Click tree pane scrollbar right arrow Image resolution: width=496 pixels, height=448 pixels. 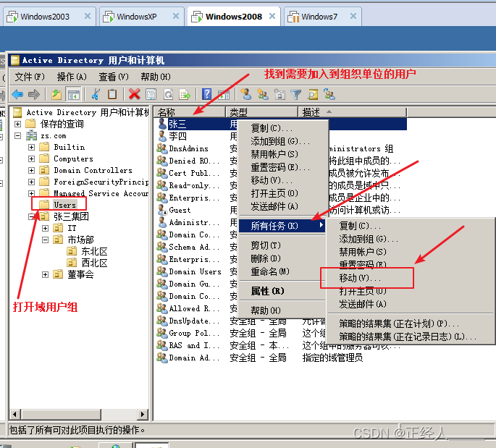tap(143, 414)
